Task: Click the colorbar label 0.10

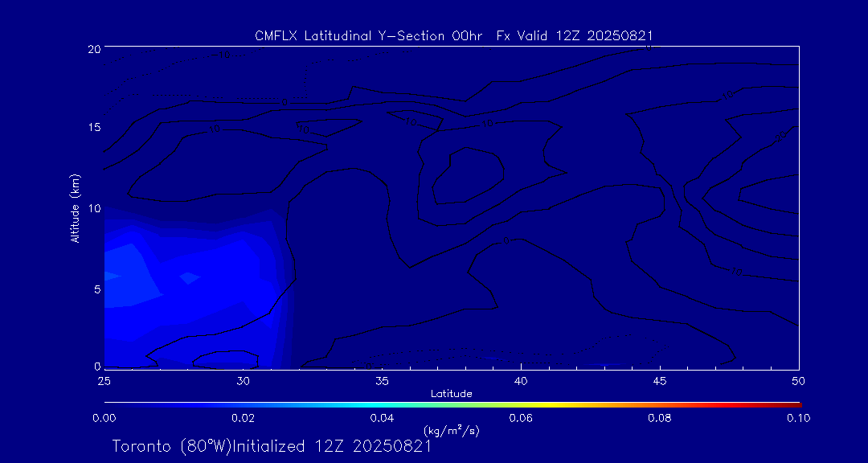Action: (799, 418)
